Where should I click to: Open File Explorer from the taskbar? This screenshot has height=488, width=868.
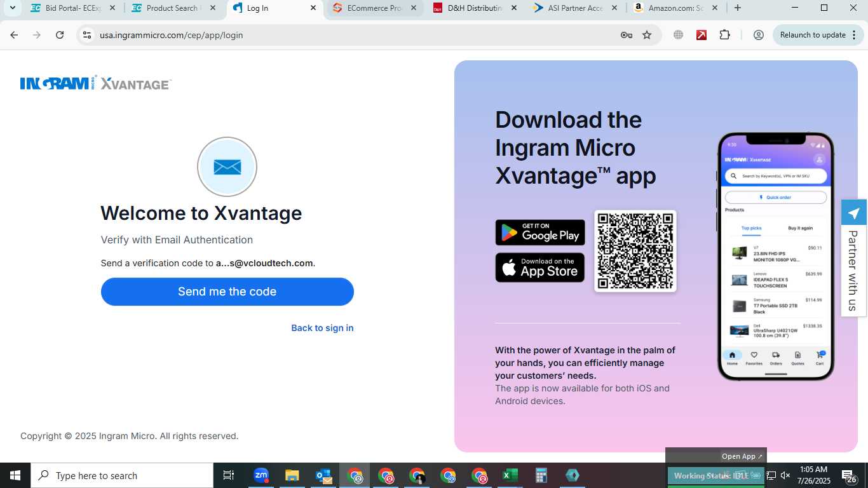coord(292,475)
